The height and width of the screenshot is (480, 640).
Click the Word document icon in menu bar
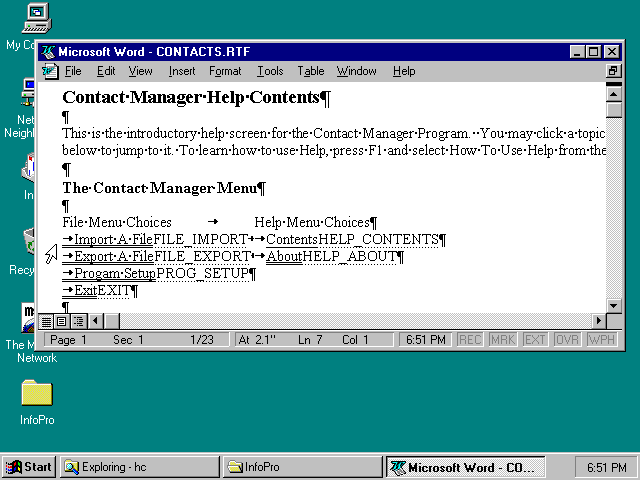click(x=50, y=71)
